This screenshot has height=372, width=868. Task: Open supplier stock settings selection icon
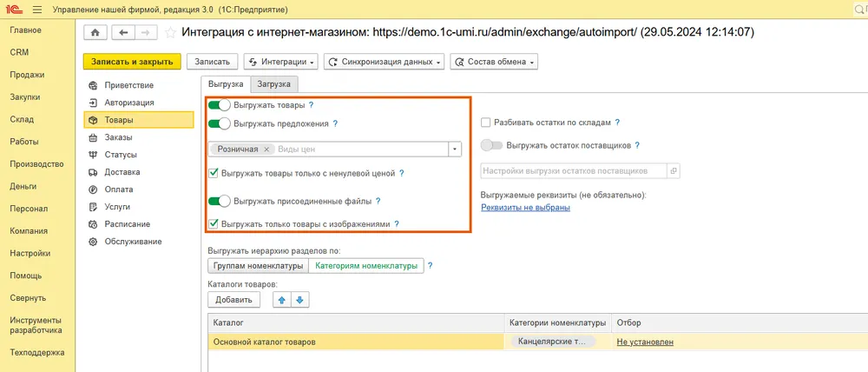674,171
